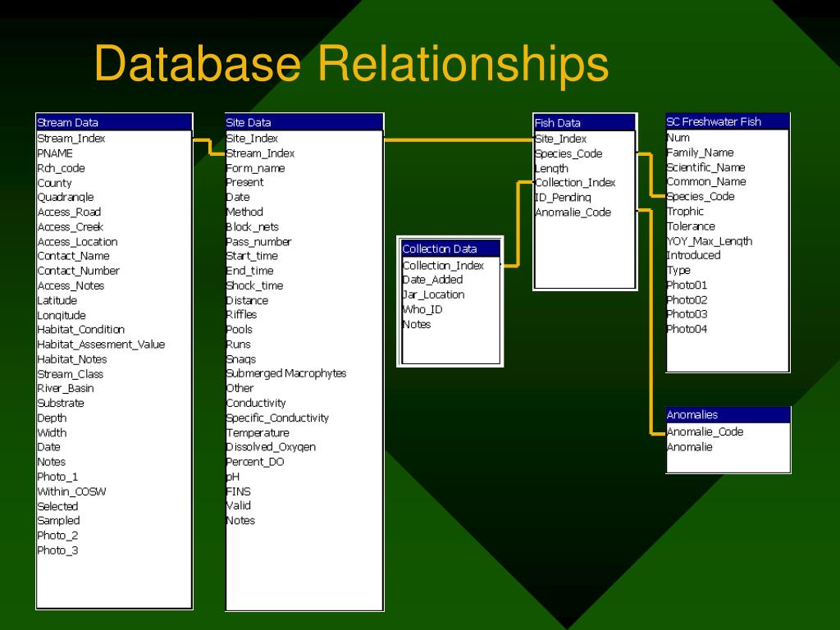Select Stream_Index field in Site Data table

pyautogui.click(x=260, y=153)
